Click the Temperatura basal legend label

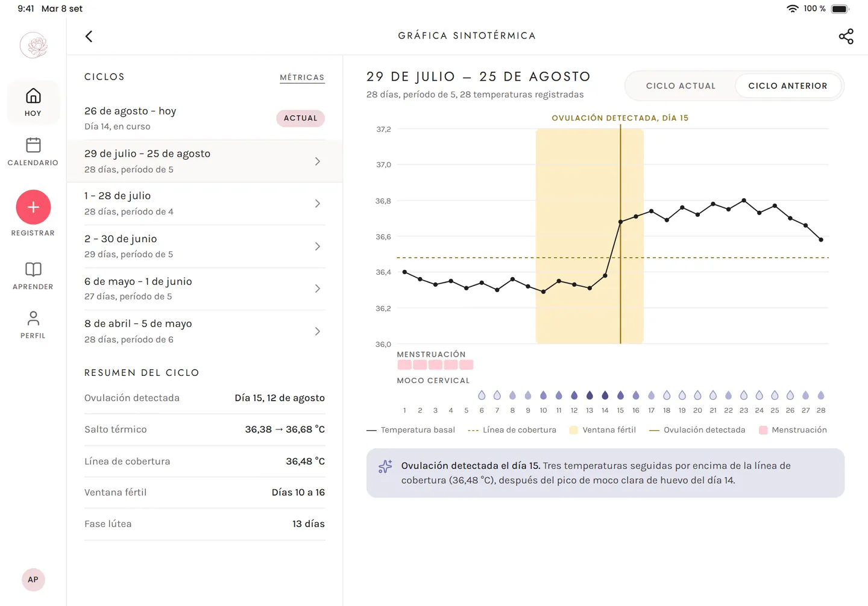point(418,430)
